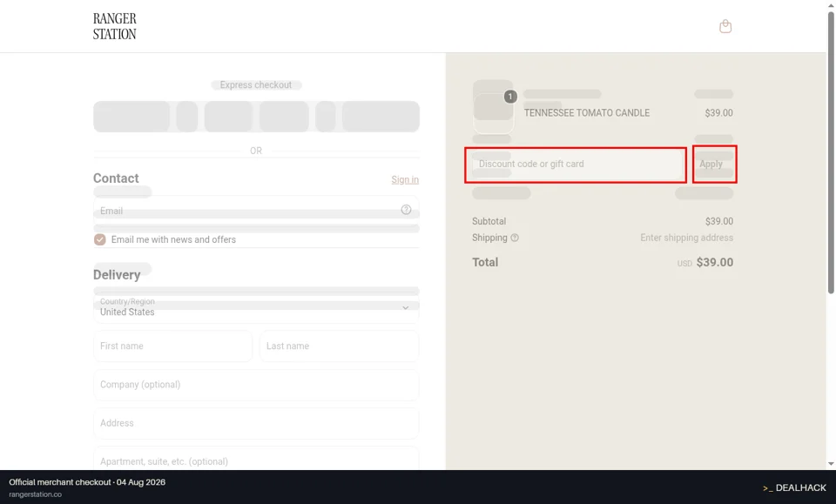Viewport: 836px width, 504px height.
Task: Click the USD $39.00 total amount
Action: point(705,262)
